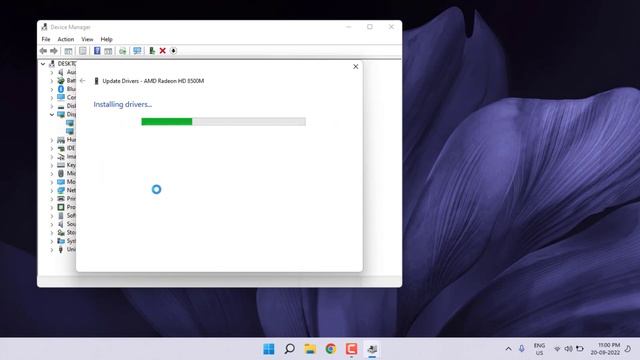This screenshot has height=360, width=640.
Task: Open the File menu
Action: (x=46, y=39)
